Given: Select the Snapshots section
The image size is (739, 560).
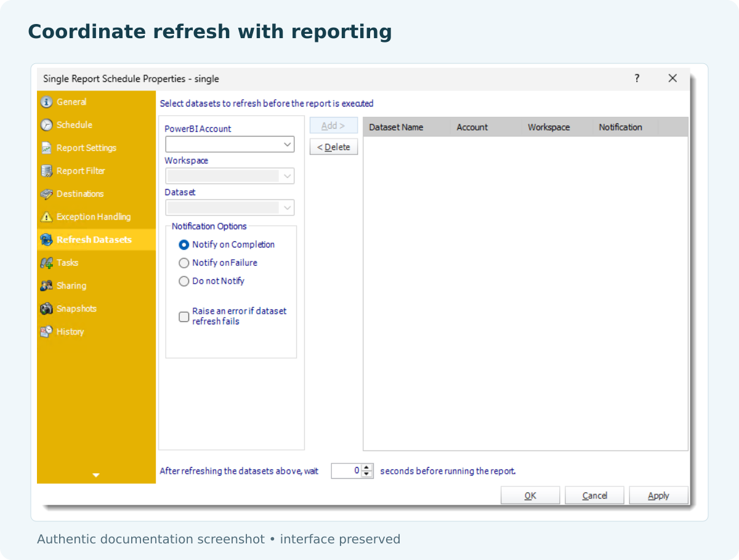Looking at the screenshot, I should 96,309.
